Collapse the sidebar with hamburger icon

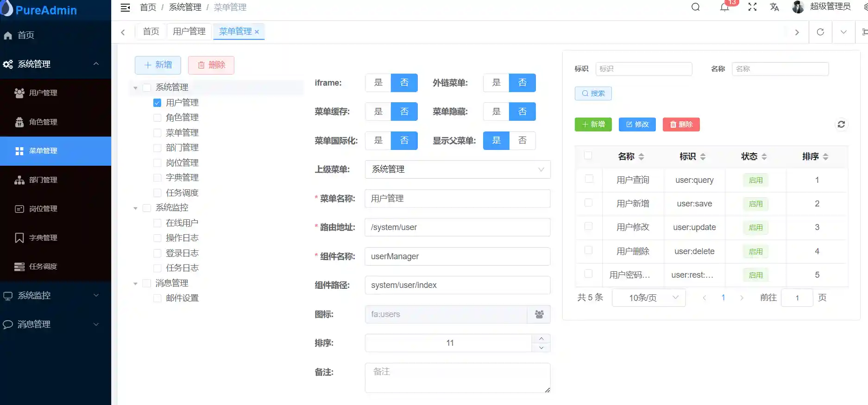pos(125,7)
